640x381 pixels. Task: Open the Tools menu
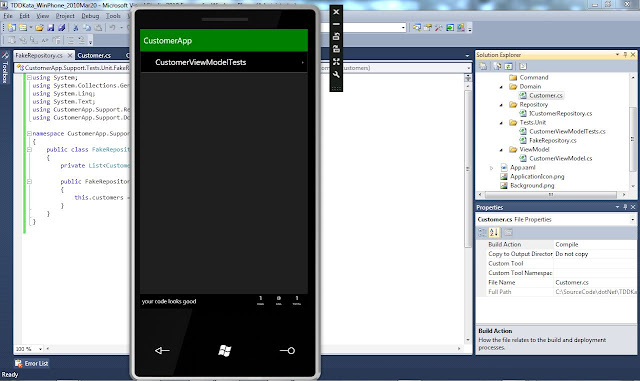click(x=113, y=16)
